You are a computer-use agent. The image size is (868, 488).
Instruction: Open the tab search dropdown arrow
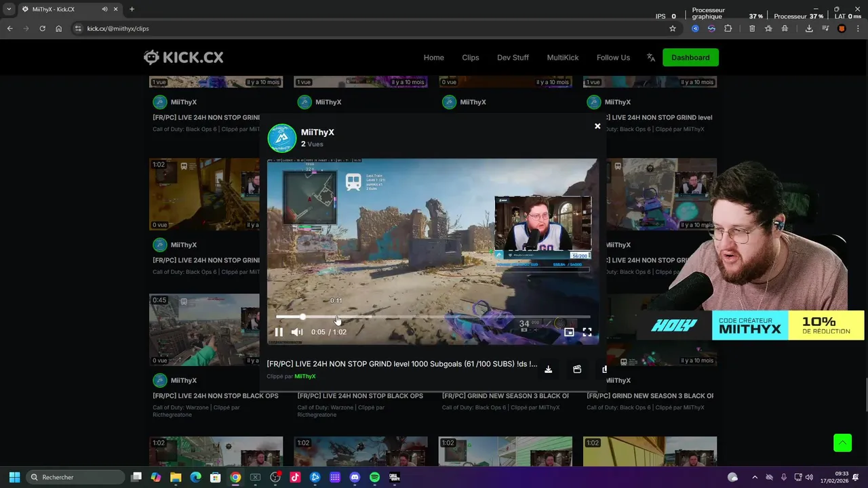tap(8, 9)
